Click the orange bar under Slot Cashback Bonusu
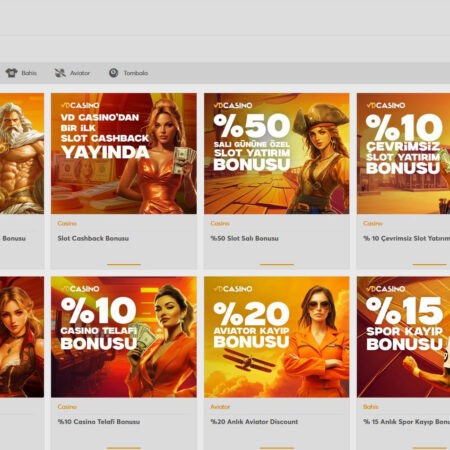The height and width of the screenshot is (450, 450). point(124,264)
